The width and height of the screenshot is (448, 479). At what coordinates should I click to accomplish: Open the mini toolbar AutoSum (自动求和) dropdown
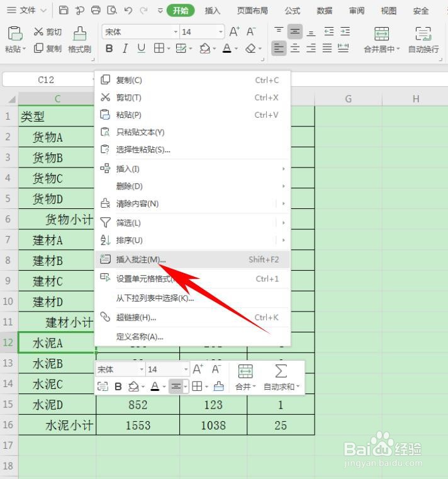(298, 386)
